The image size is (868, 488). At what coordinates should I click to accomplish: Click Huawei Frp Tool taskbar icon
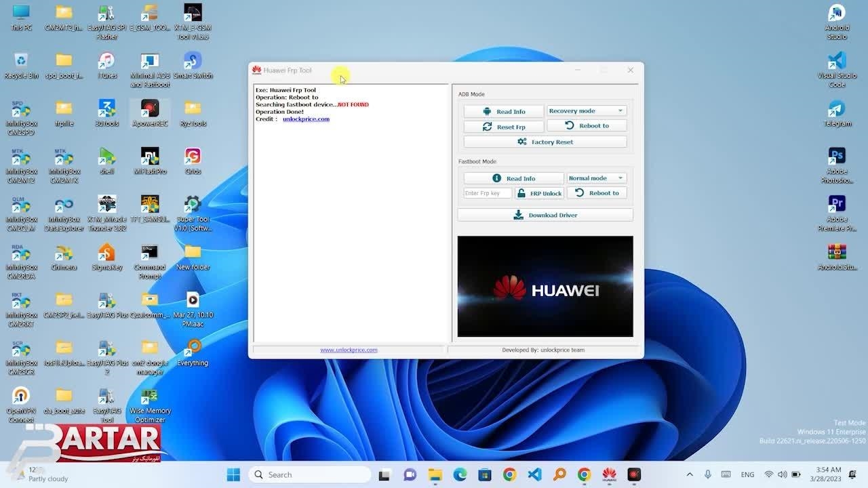pos(609,474)
